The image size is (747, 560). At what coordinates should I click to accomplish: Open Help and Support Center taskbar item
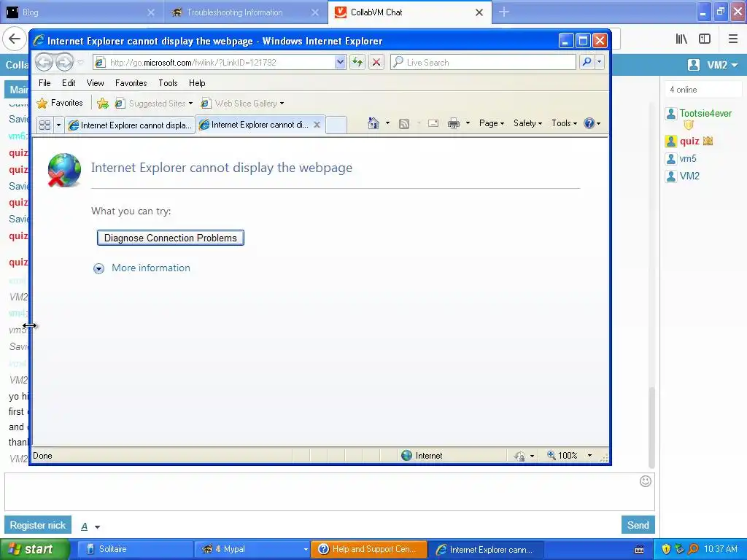(x=368, y=550)
